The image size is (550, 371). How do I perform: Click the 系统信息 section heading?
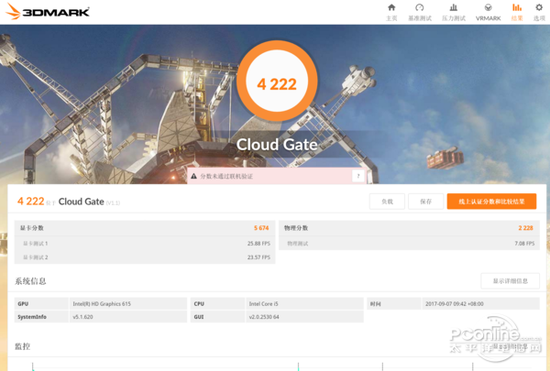tap(31, 281)
